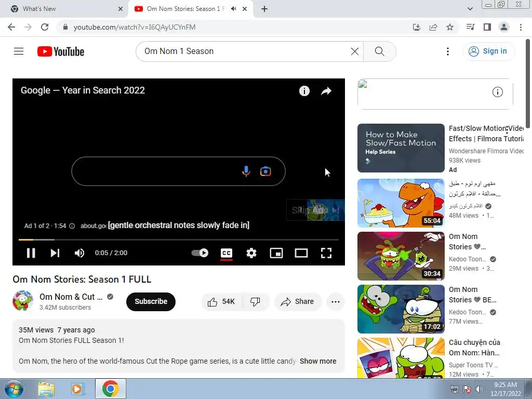Open more actions ellipsis below video
Screen dimensions: 532x399
335,302
